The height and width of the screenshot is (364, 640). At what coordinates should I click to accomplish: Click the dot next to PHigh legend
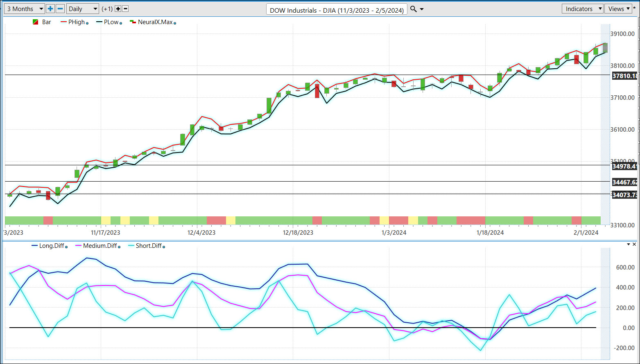pyautogui.click(x=87, y=23)
